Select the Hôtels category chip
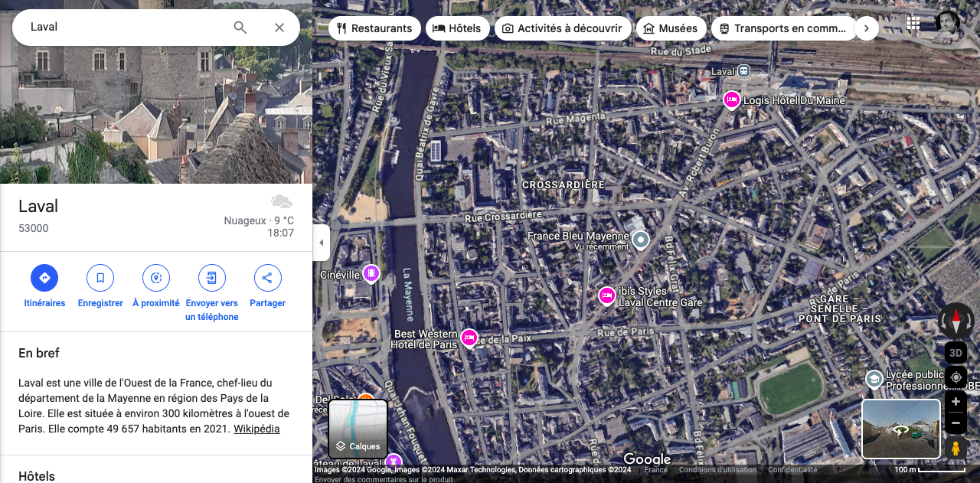The height and width of the screenshot is (483, 980). tap(457, 28)
